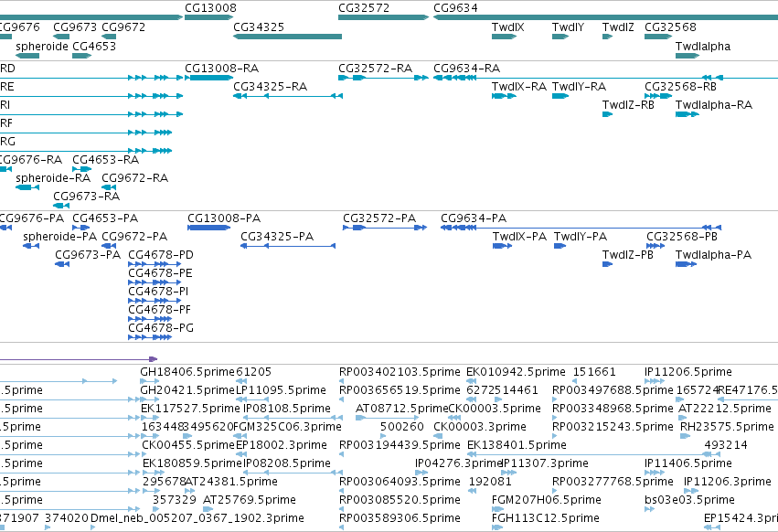
Task: Select the RH23575.5prime EST label
Action: pyautogui.click(x=727, y=426)
